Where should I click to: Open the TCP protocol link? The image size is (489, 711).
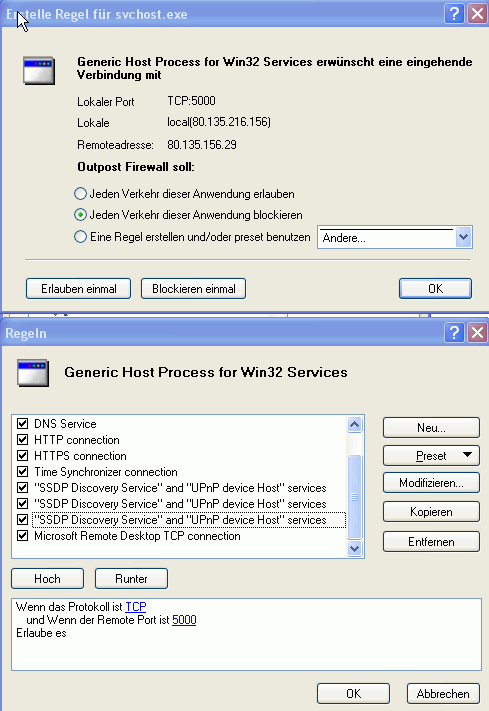coord(136,607)
